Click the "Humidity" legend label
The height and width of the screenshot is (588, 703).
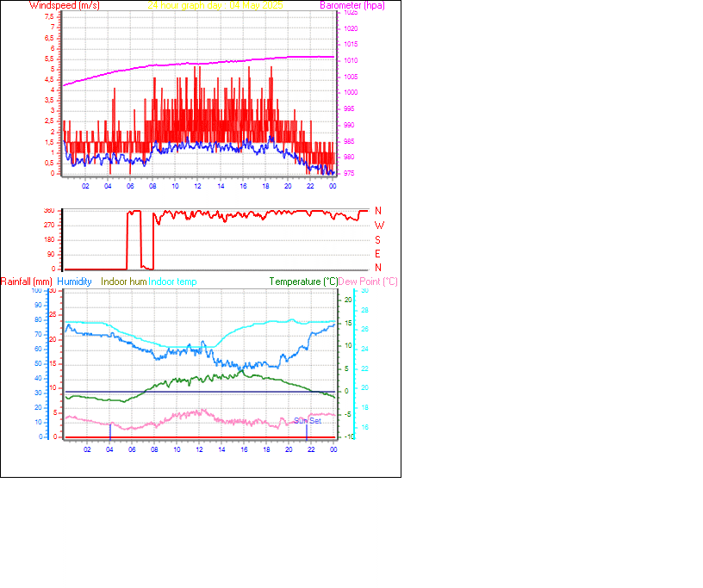pos(74,282)
